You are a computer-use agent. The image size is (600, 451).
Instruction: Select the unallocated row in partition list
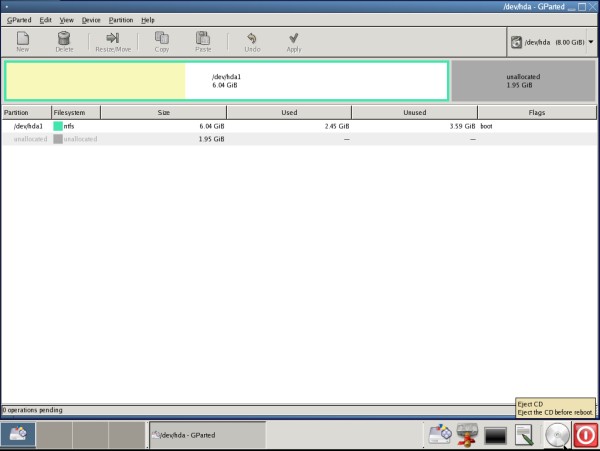coord(299,139)
